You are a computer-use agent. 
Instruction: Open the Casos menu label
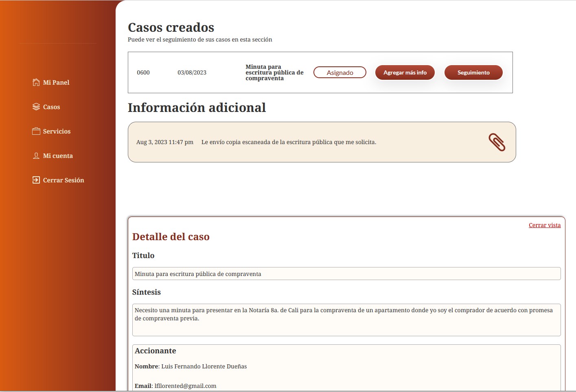click(52, 107)
